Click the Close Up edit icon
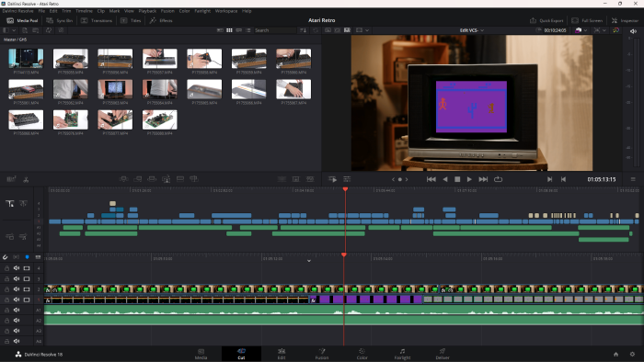 (167, 179)
